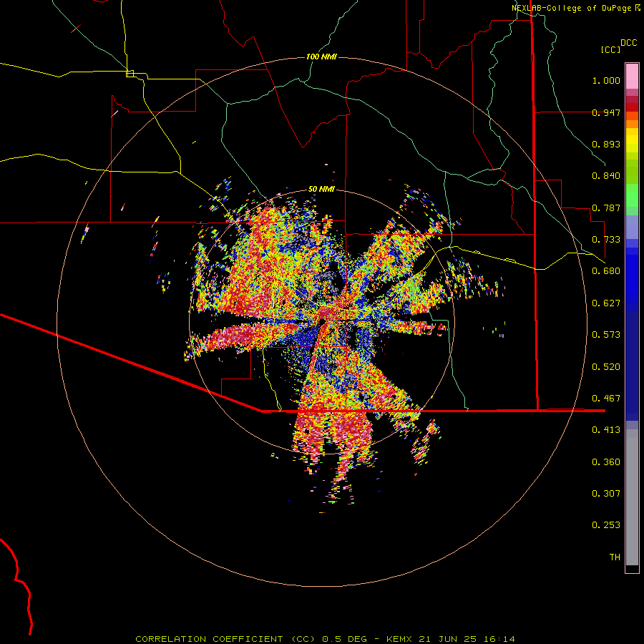The height and width of the screenshot is (644, 644).
Task: Click the 100 NMI range ring label
Action: (x=321, y=57)
